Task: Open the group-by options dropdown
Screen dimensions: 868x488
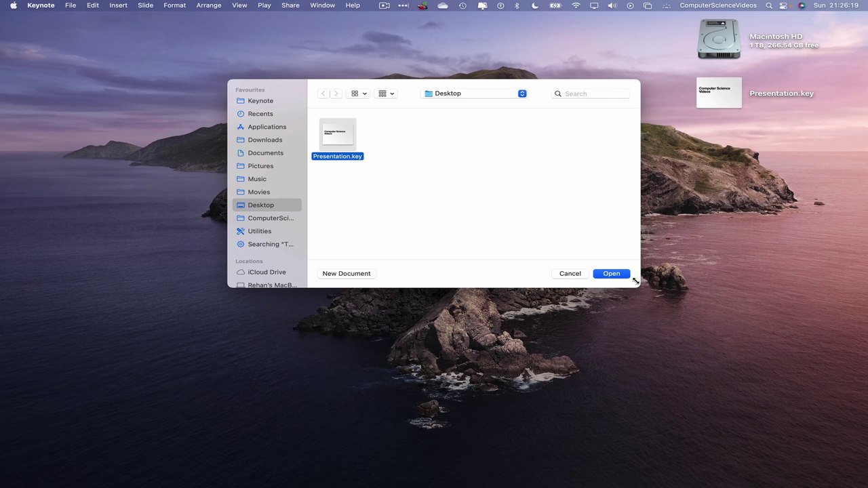Action: click(386, 94)
